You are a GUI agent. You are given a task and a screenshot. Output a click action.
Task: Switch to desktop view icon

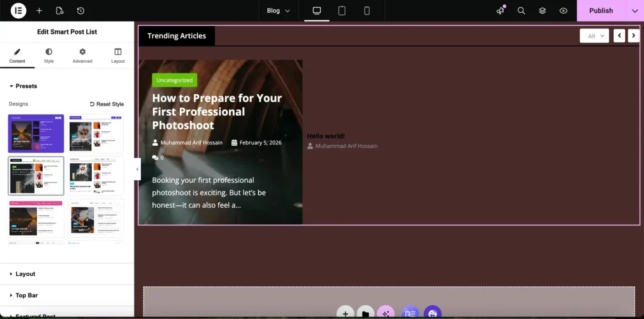click(x=317, y=11)
